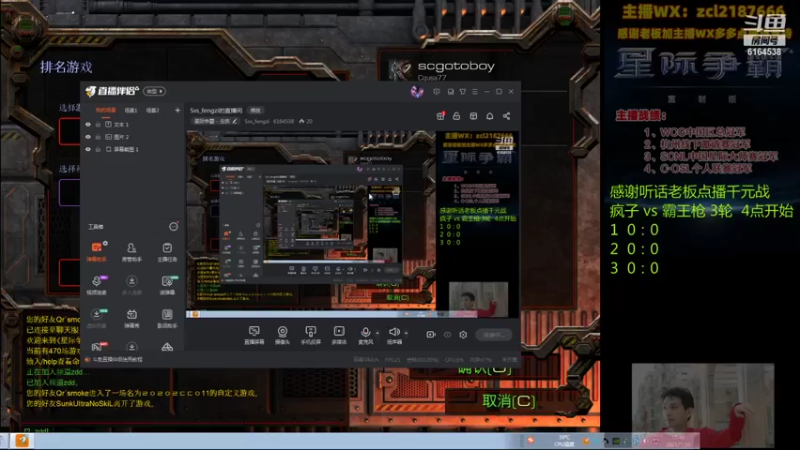The height and width of the screenshot is (450, 800).
Task: Open the hamburger menu in title bar
Action: (475, 92)
